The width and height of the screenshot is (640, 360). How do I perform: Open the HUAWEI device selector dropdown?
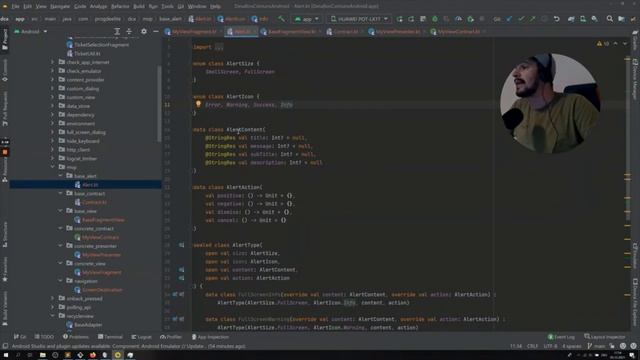coord(359,19)
